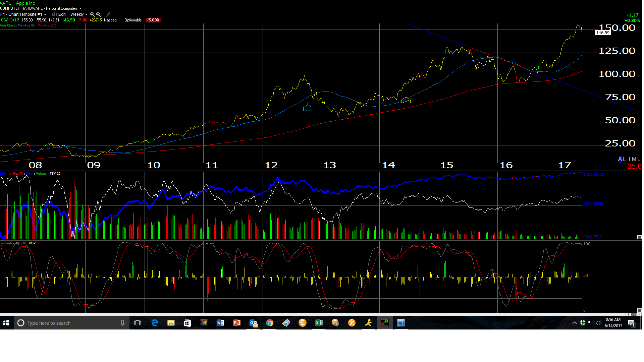Toggle the T scaling option
This screenshot has height=362, width=644.
point(630,159)
